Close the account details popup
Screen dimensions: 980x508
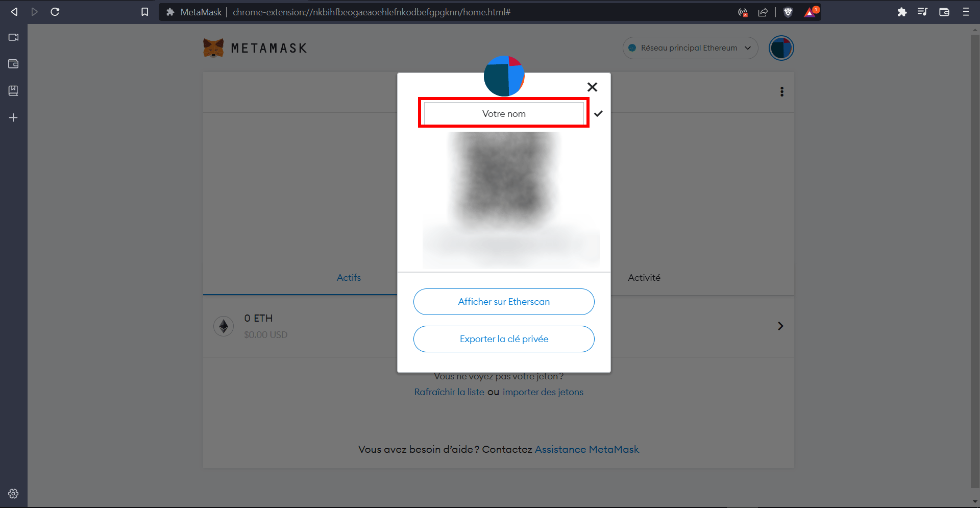pos(592,87)
